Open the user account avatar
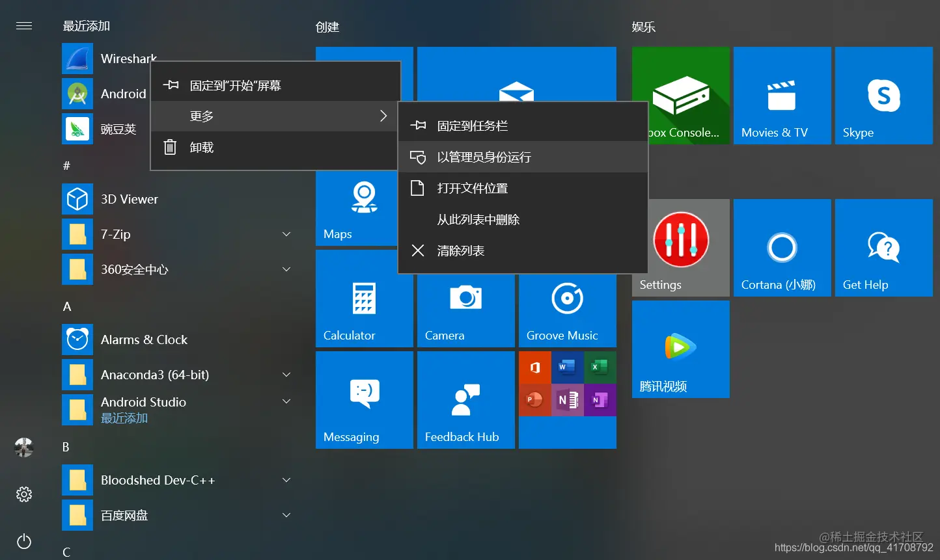Image resolution: width=940 pixels, height=560 pixels. (x=24, y=447)
